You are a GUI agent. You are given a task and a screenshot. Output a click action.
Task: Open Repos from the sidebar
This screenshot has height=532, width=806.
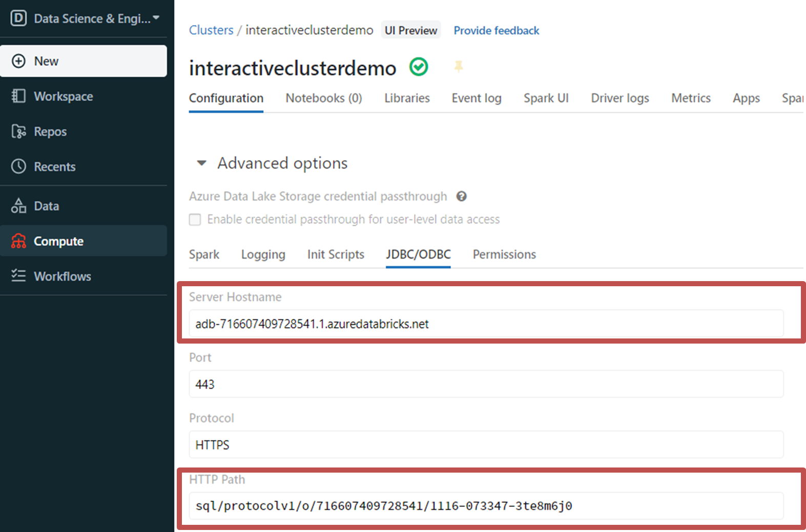pyautogui.click(x=84, y=132)
